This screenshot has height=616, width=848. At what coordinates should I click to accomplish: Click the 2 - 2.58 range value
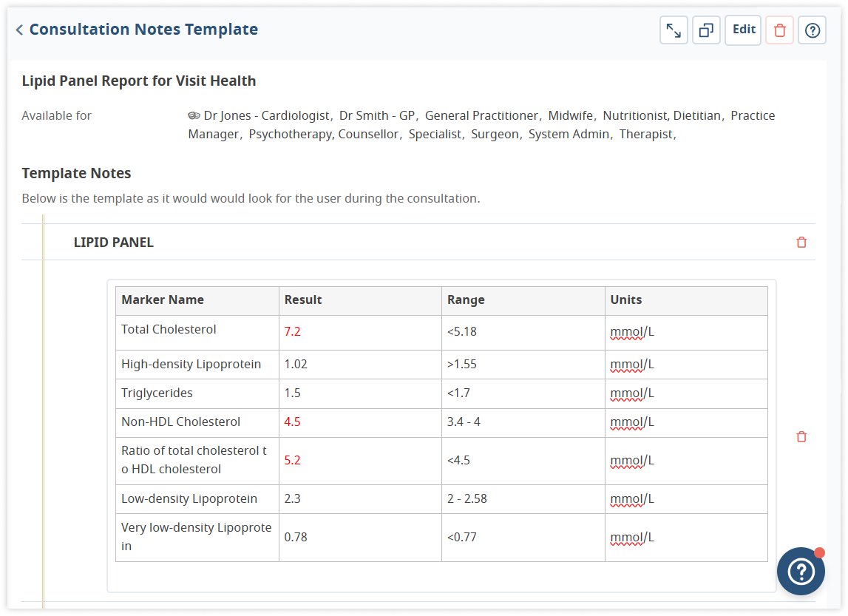pos(467,498)
